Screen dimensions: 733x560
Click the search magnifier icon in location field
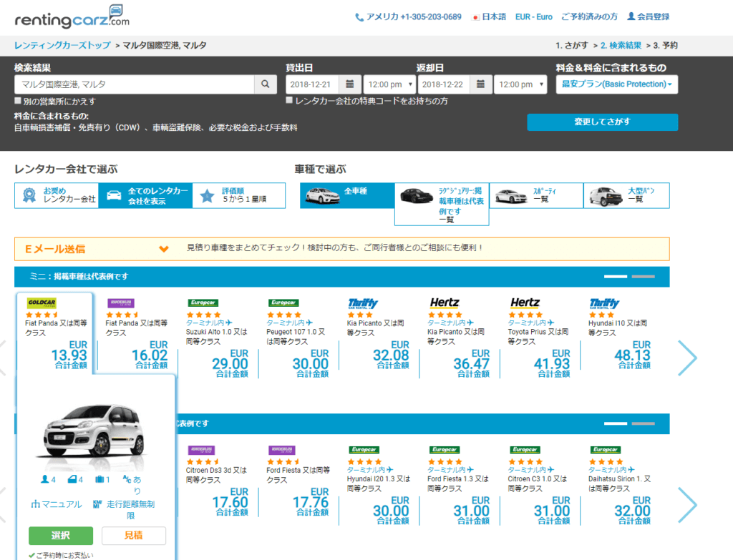pyautogui.click(x=266, y=84)
